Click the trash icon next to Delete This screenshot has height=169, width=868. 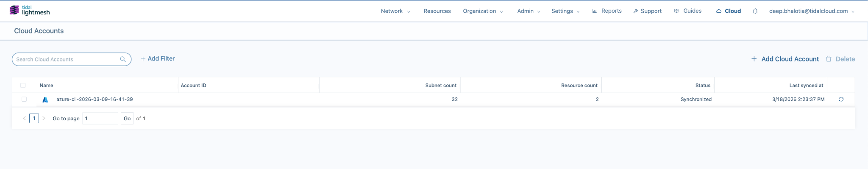tap(829, 59)
